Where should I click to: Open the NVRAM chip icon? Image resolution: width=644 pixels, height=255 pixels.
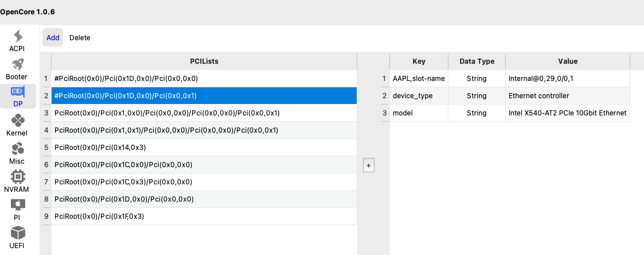[x=17, y=177]
